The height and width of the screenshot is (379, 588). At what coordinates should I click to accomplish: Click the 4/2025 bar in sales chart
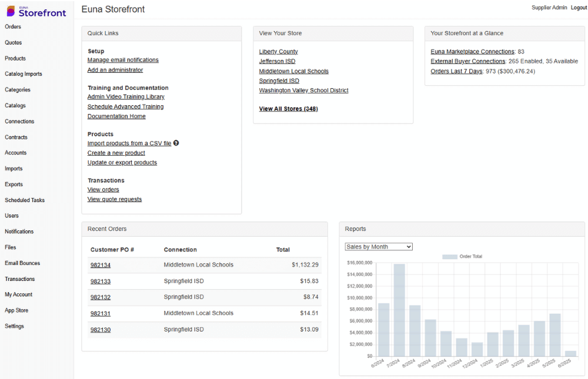(539, 338)
